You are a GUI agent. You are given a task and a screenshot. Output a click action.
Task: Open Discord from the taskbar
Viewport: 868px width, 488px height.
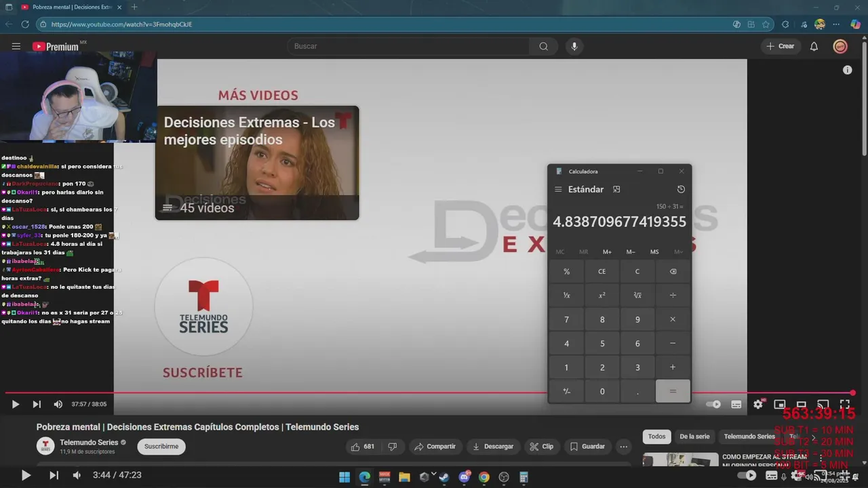(464, 477)
